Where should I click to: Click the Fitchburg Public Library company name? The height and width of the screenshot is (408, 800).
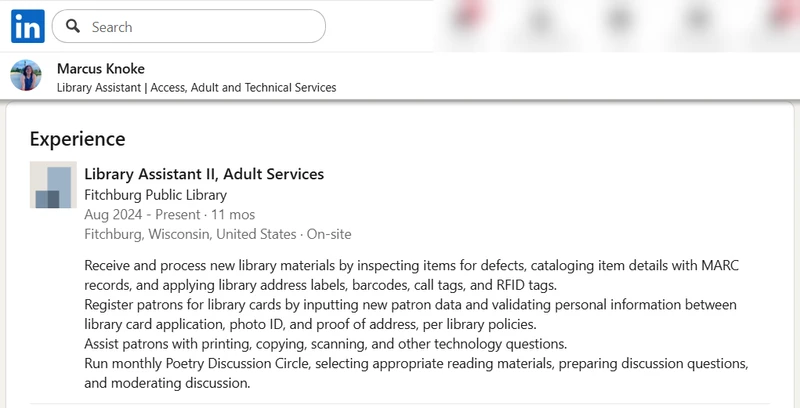pyautogui.click(x=155, y=195)
